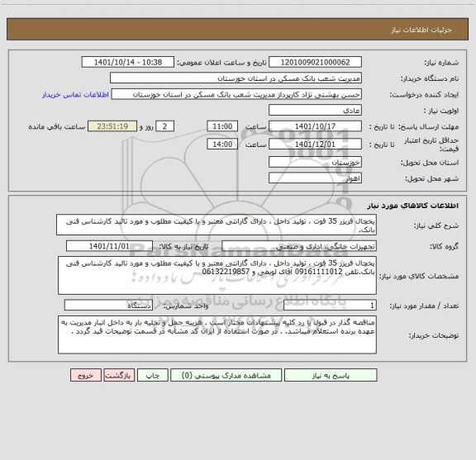Click the quantity field showing 1
Image resolution: width=476 pixels, height=460 pixels.
click(x=330, y=306)
